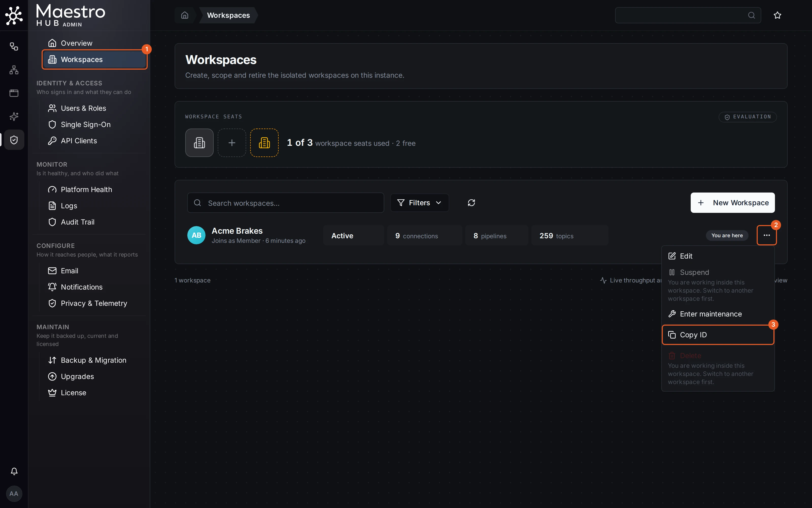Add a seat with the plus tile
The height and width of the screenshot is (508, 812).
232,143
